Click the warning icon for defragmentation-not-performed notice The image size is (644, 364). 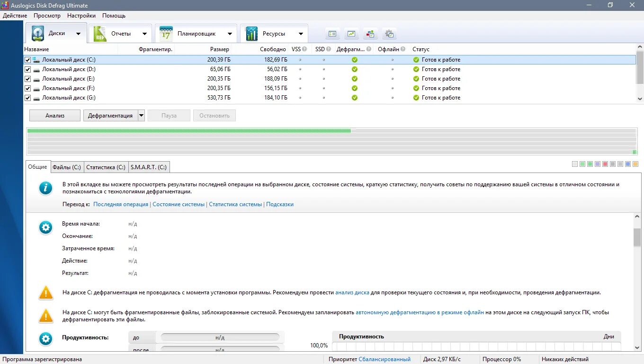[46, 293]
